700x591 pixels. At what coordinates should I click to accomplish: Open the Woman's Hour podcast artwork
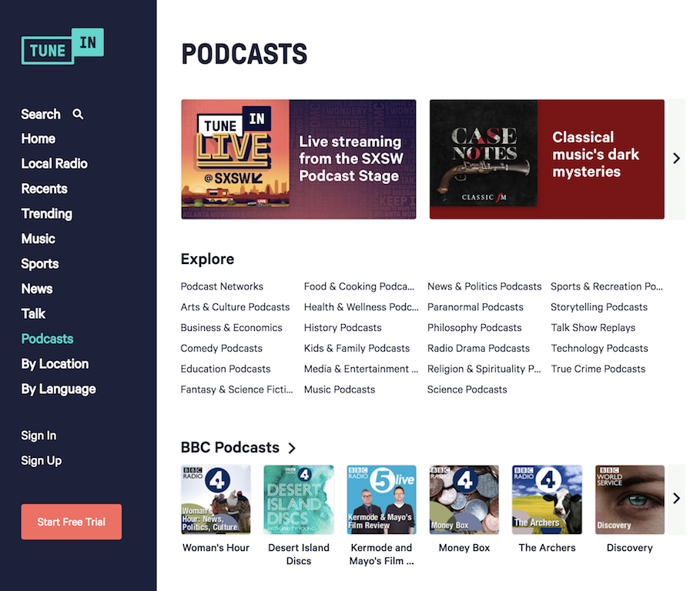click(x=216, y=499)
